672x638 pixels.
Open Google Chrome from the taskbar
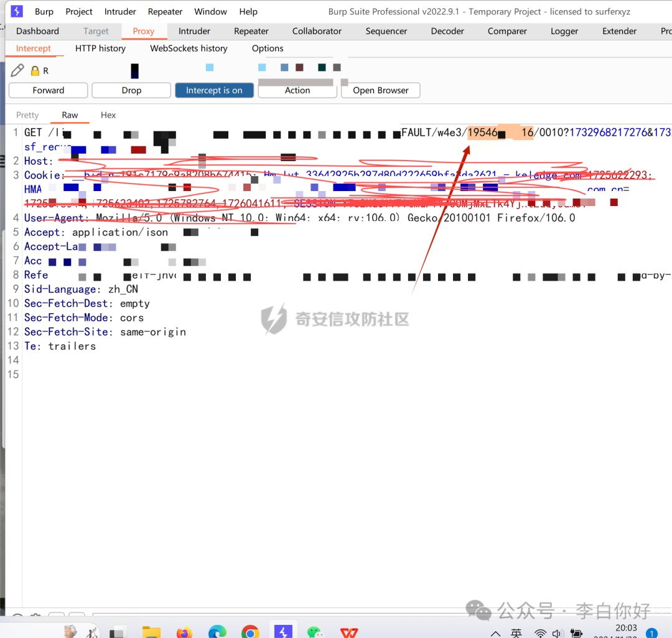point(250,632)
